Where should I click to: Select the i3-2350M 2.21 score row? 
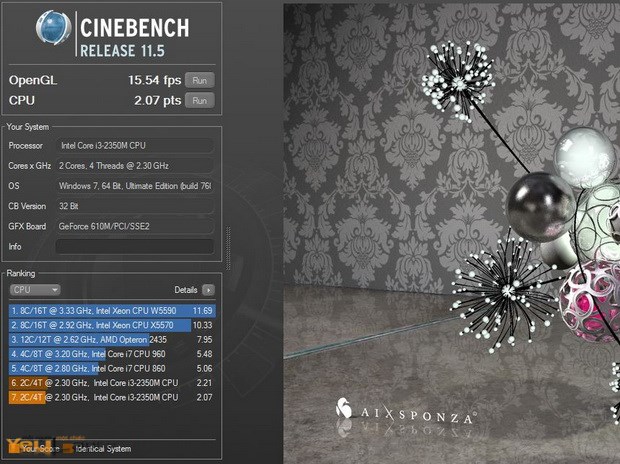[111, 382]
